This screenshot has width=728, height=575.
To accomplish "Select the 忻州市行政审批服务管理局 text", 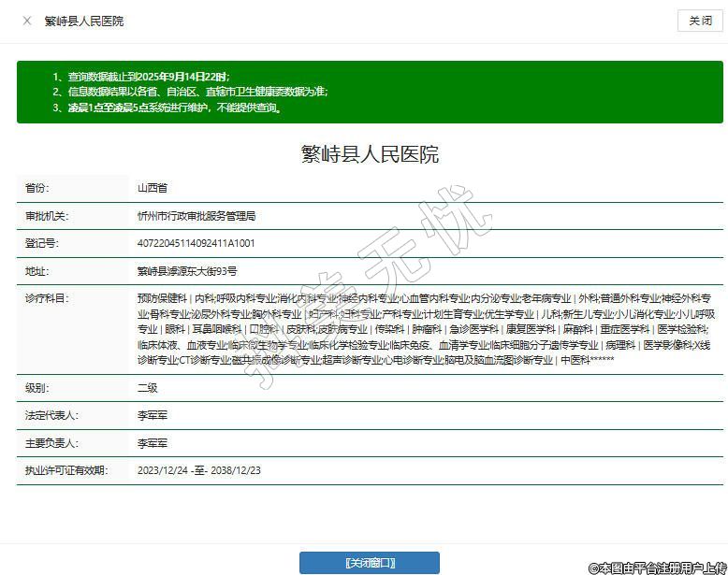I will (197, 216).
